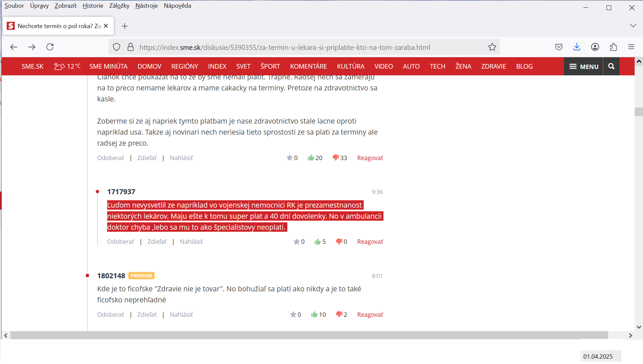Click Zdieľať under 1802148 comment
Image resolution: width=643 pixels, height=364 pixels.
pyautogui.click(x=147, y=315)
